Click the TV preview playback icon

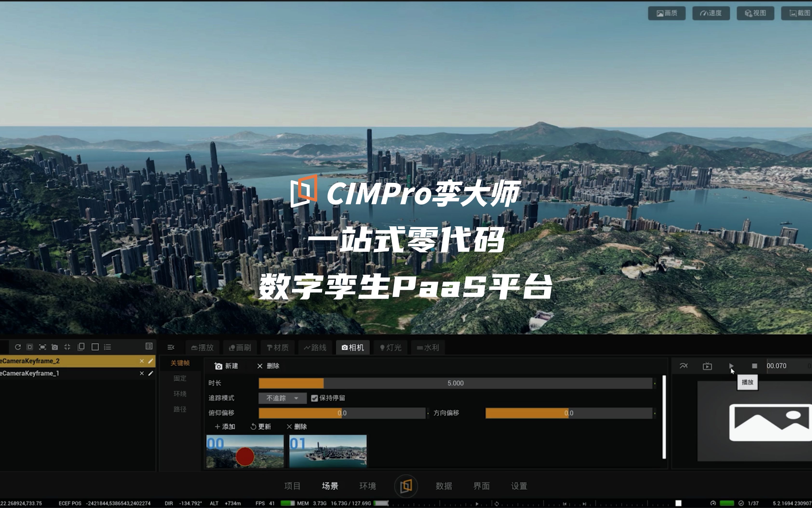[707, 366]
